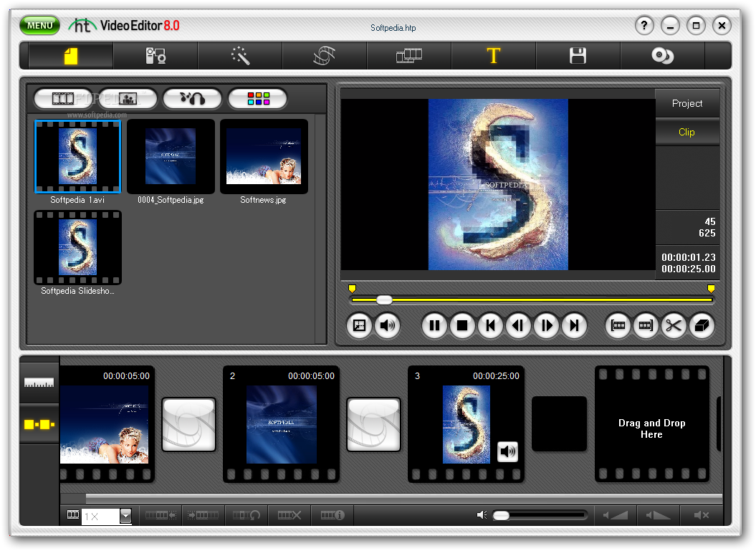Image resolution: width=756 pixels, height=551 pixels.
Task: Click the filmstrip with curved arrow icon
Action: point(246,515)
